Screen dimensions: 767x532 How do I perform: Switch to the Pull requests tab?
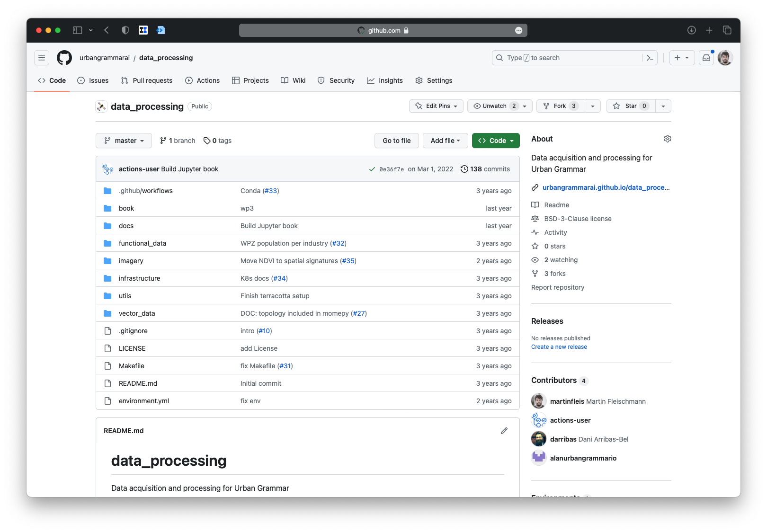click(147, 80)
